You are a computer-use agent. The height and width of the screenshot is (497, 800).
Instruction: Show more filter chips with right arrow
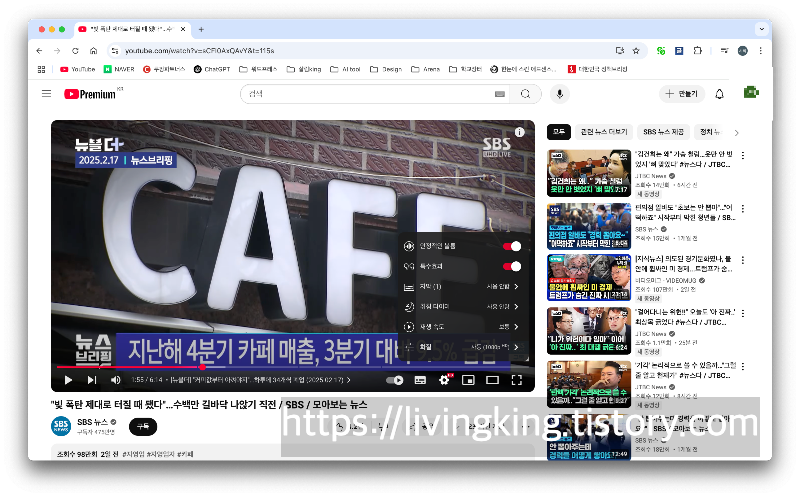point(736,133)
